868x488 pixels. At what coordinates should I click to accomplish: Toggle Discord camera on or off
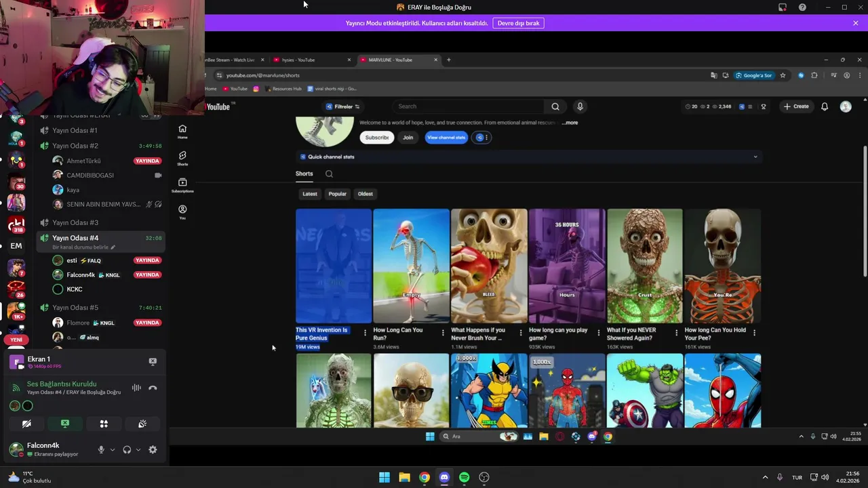point(26,424)
